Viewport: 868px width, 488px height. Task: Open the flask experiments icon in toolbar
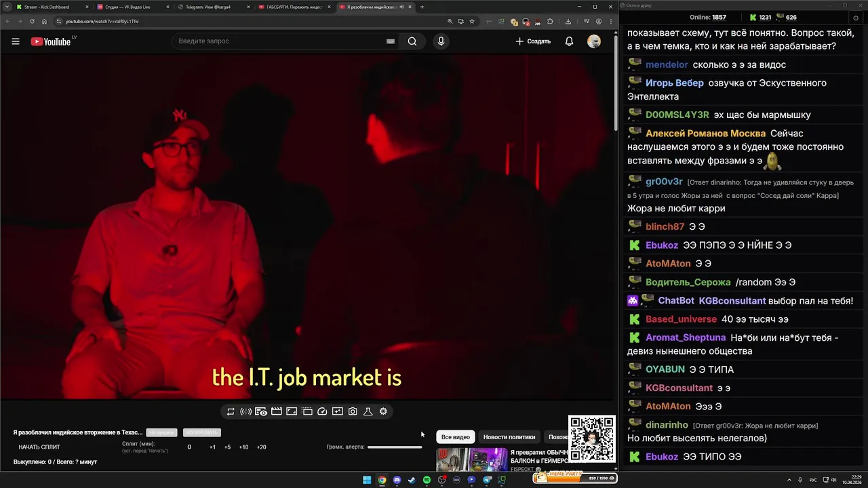[368, 411]
